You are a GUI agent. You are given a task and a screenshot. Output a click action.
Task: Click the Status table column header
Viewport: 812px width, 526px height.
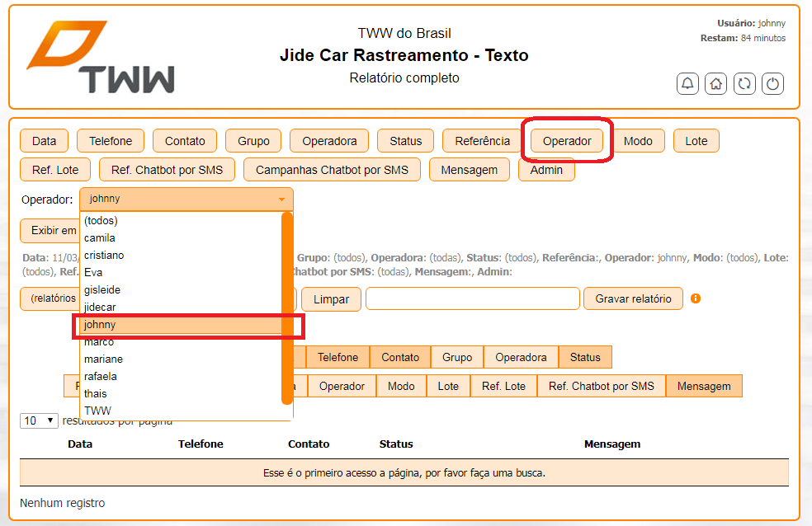pyautogui.click(x=395, y=444)
